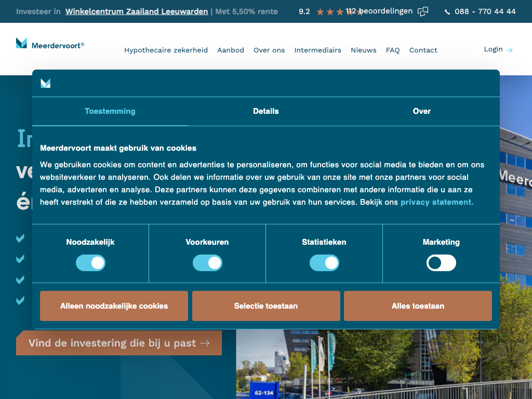
Task: Accept all with Alles toestaan
Action: [418, 306]
